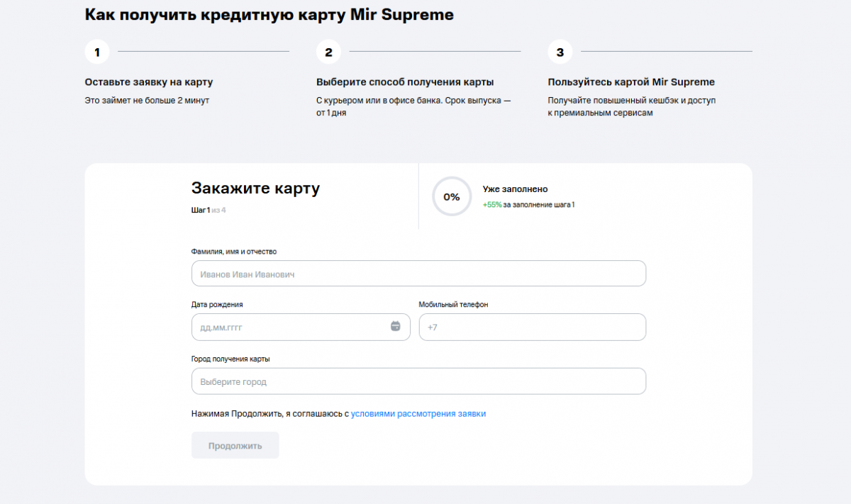Click the '+55% за заполнение шага 1' hint
This screenshot has width=851, height=504.
tap(528, 205)
